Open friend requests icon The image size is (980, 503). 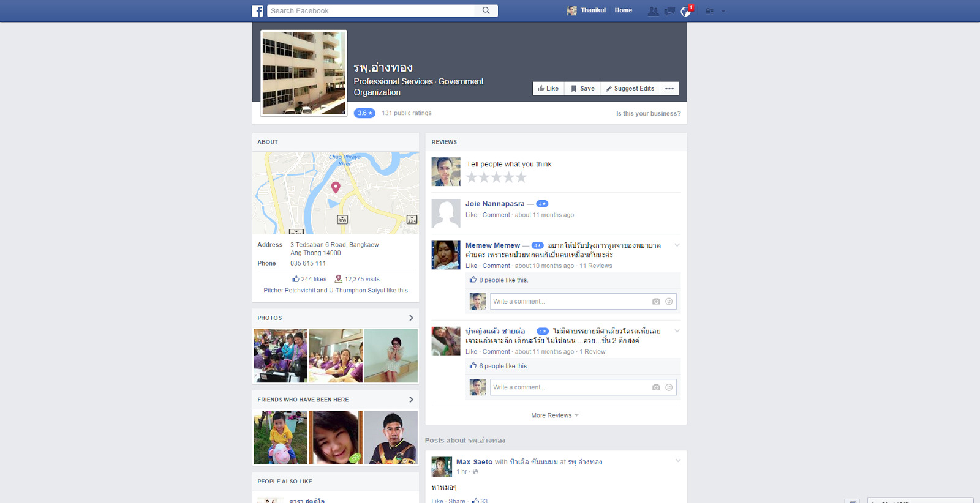coord(654,11)
